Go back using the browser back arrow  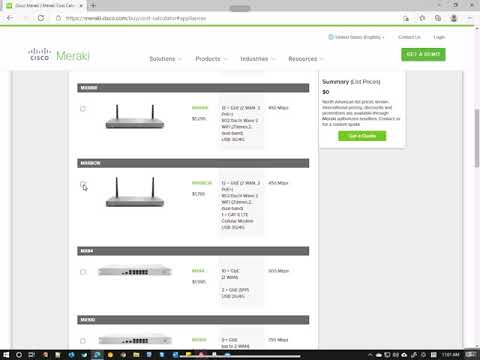[x=10, y=18]
